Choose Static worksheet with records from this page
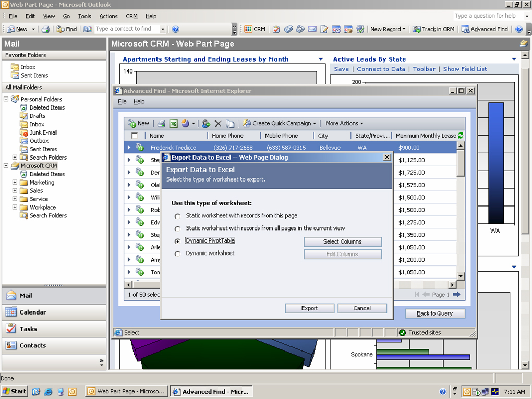The width and height of the screenshot is (532, 399). 178,216
